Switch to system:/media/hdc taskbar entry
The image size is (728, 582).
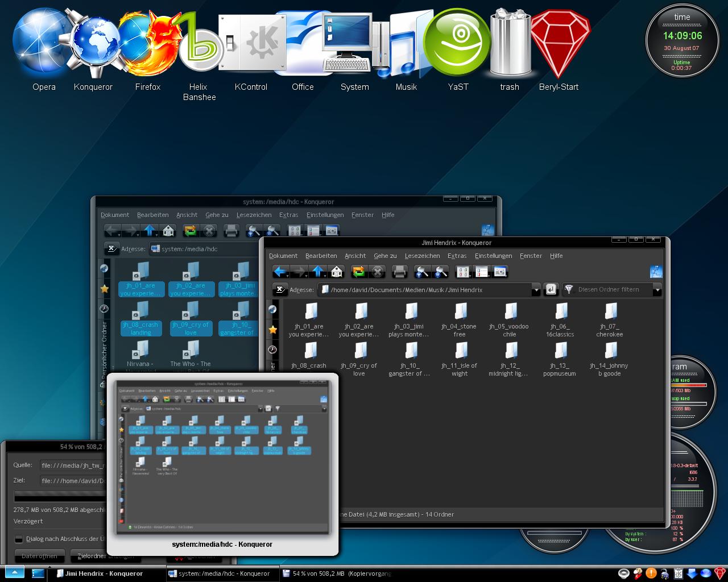223,573
